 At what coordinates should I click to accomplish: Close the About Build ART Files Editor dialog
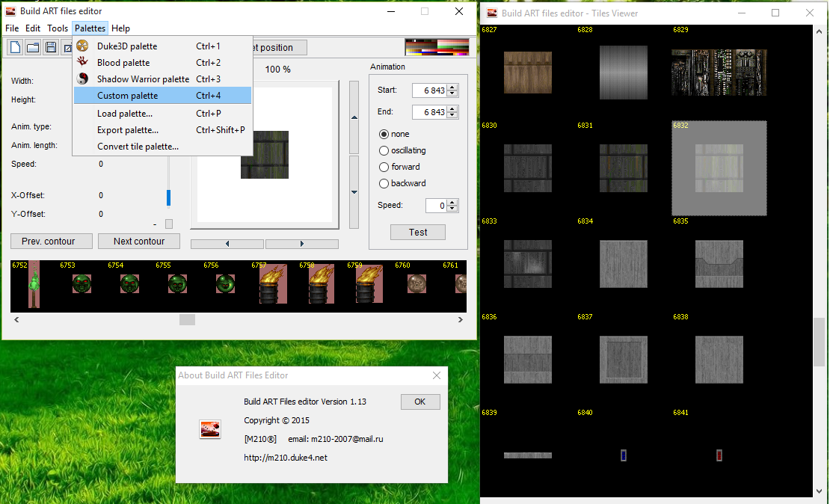tap(436, 375)
